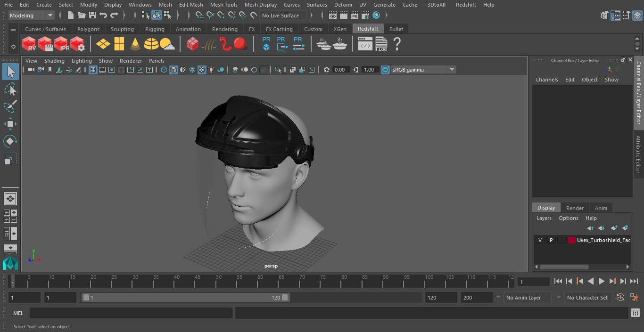The width and height of the screenshot is (644, 332).
Task: Open No Character Set dropdown
Action: click(x=587, y=298)
